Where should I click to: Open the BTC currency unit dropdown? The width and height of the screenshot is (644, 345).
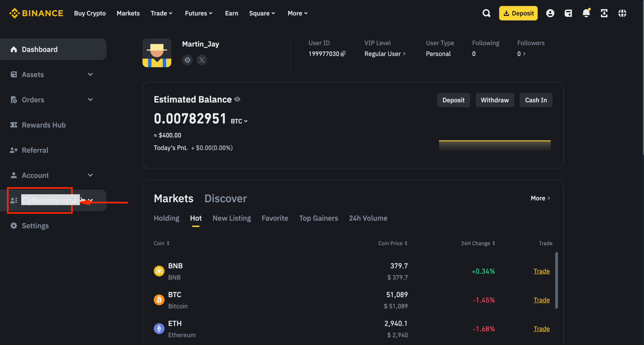click(239, 121)
